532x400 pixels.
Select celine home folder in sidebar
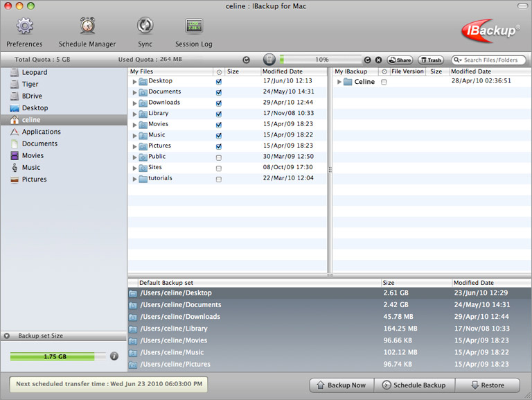point(64,120)
